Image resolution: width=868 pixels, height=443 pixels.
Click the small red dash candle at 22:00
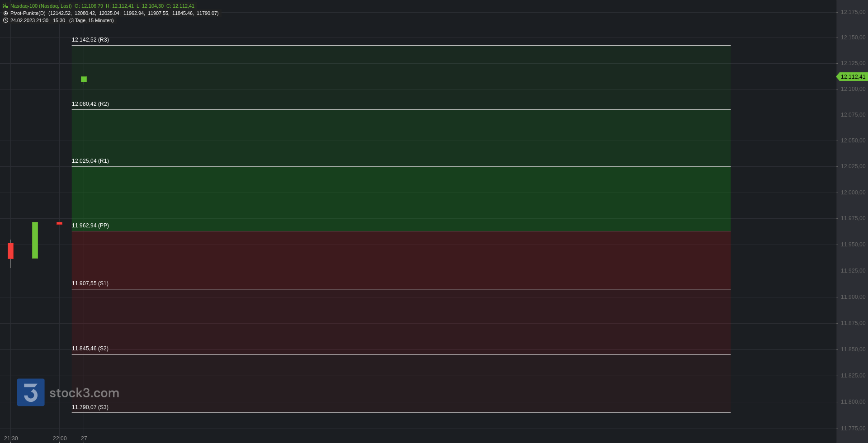[x=59, y=223]
